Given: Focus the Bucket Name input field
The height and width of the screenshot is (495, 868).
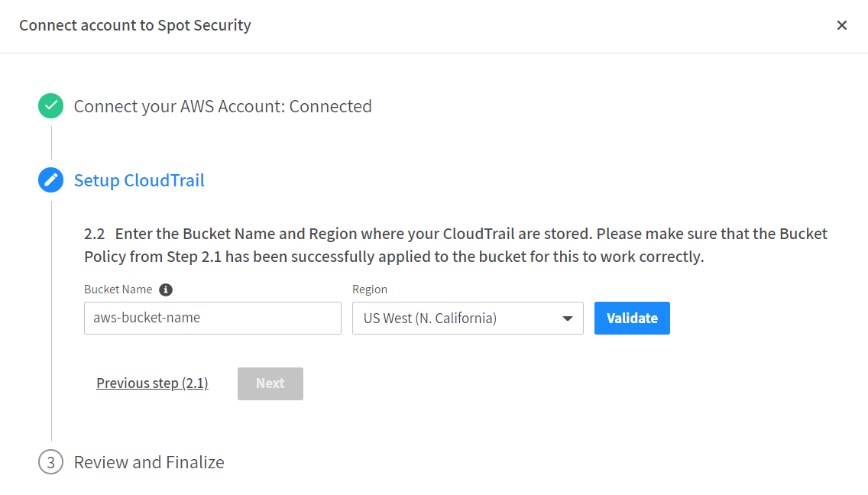Looking at the screenshot, I should point(212,319).
